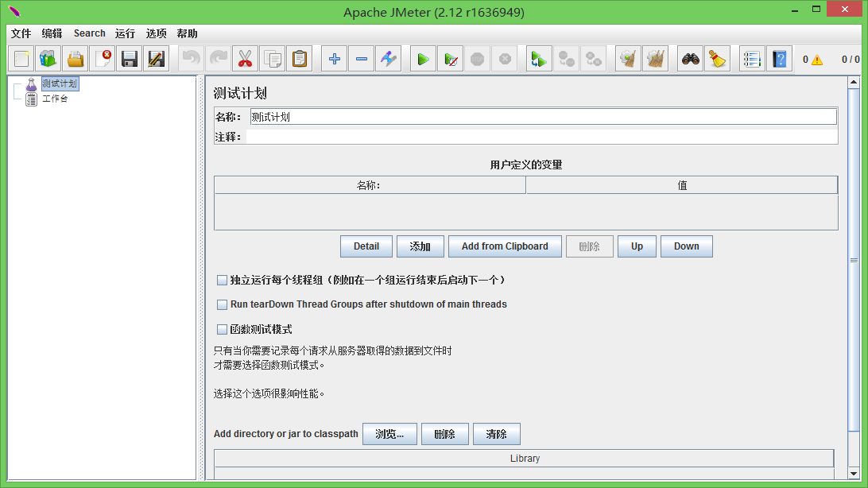Screen dimensions: 868x488
Task: Click the Clear All double broom icon
Action: point(656,59)
